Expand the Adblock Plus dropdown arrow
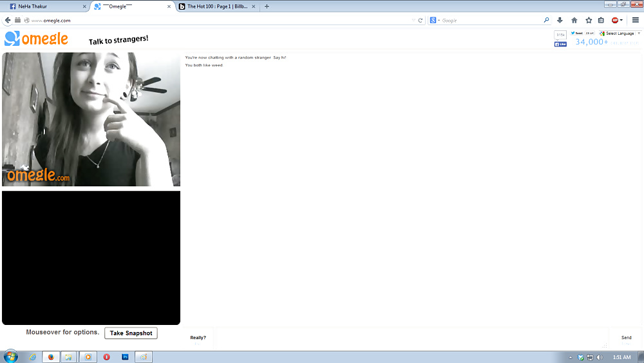 (621, 20)
